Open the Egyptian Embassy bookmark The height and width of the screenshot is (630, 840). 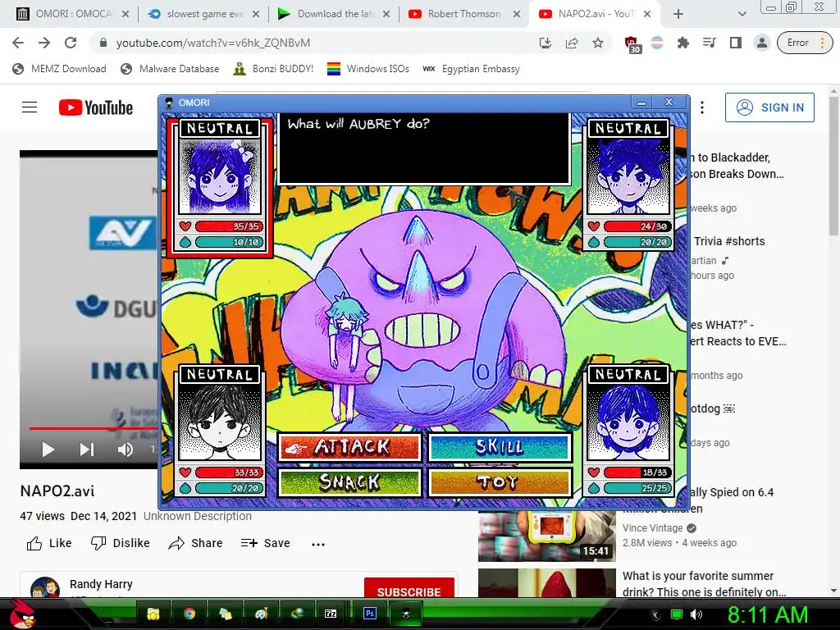(472, 69)
